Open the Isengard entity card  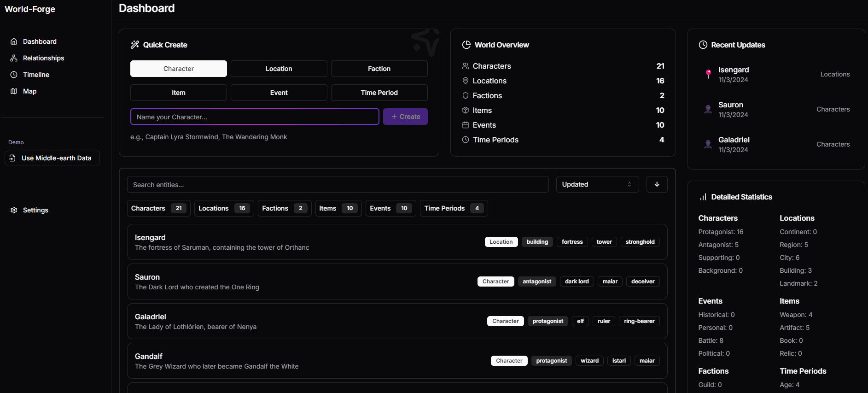pyautogui.click(x=397, y=242)
